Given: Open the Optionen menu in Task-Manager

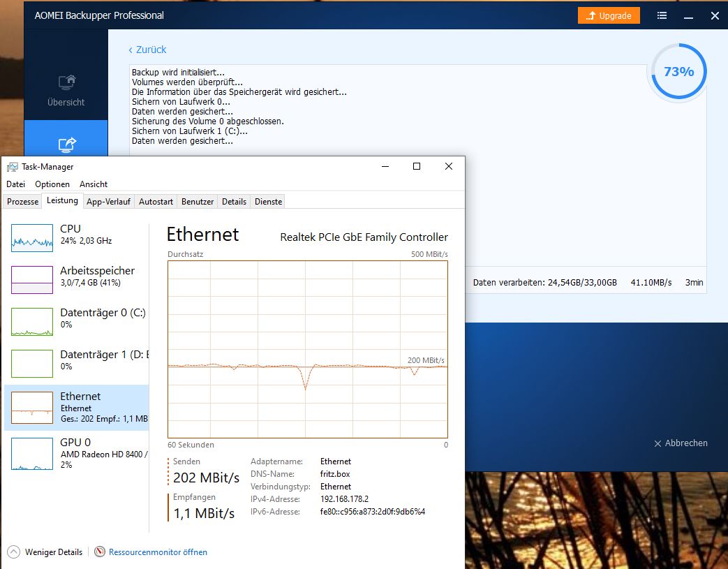Looking at the screenshot, I should coord(52,184).
